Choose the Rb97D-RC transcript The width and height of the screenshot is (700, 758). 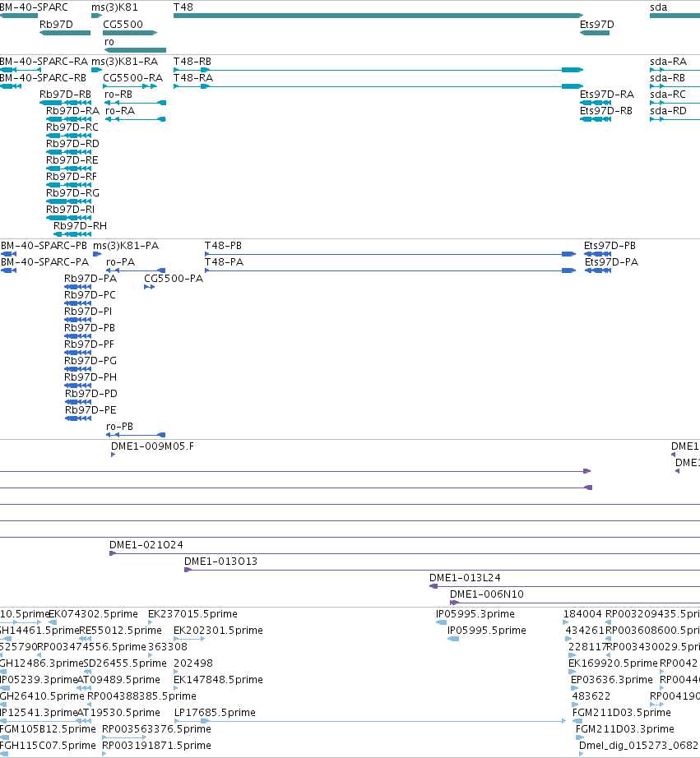pyautogui.click(x=72, y=127)
